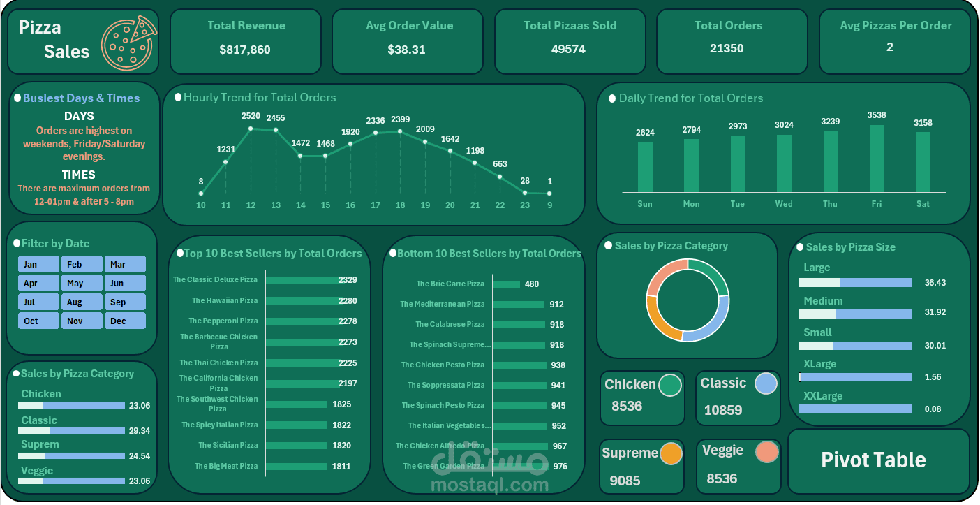Choose Mar in Filter by Date
The height and width of the screenshot is (505, 980).
(125, 264)
